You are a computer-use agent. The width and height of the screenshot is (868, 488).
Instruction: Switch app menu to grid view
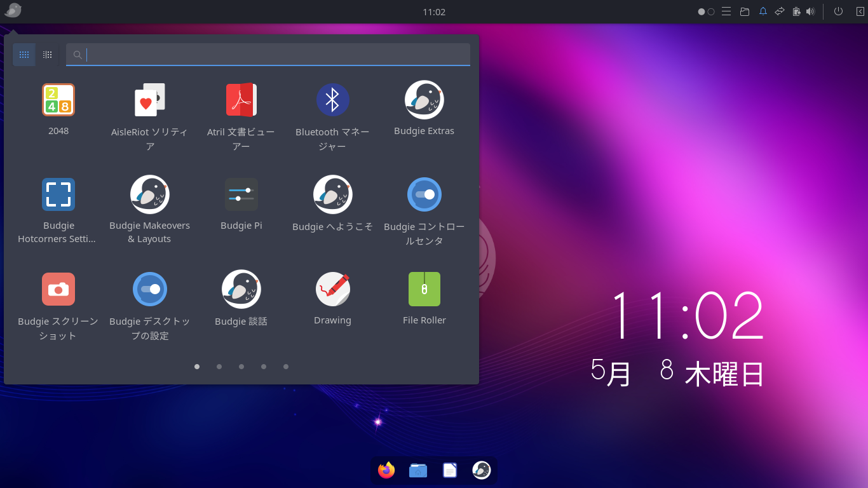pos(24,55)
